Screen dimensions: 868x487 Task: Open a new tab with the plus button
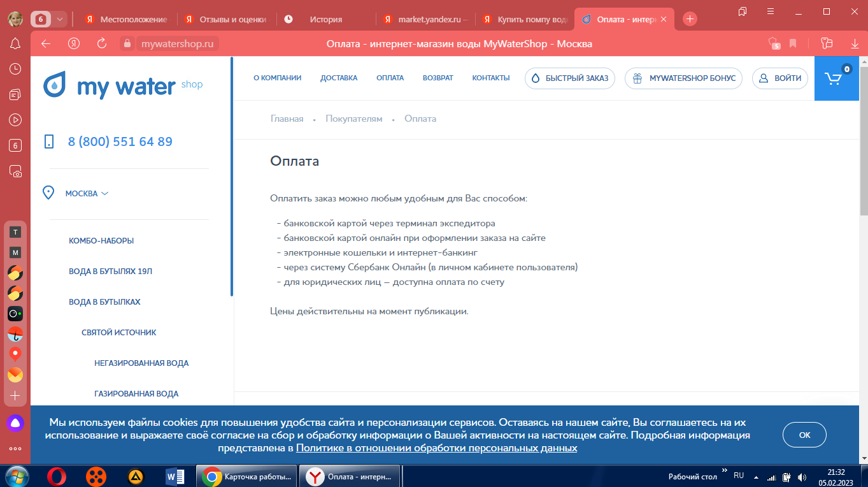point(690,19)
